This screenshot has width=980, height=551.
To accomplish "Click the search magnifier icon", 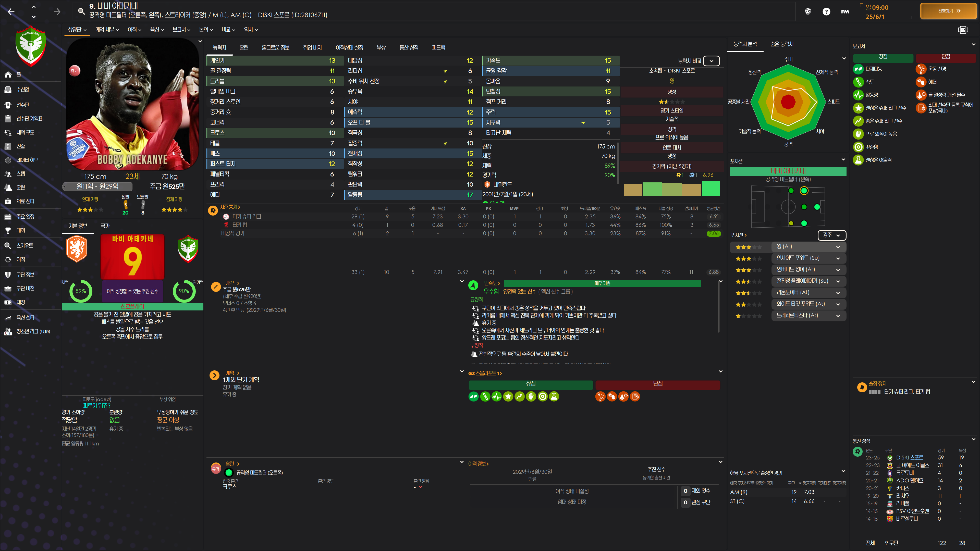I will point(81,11).
